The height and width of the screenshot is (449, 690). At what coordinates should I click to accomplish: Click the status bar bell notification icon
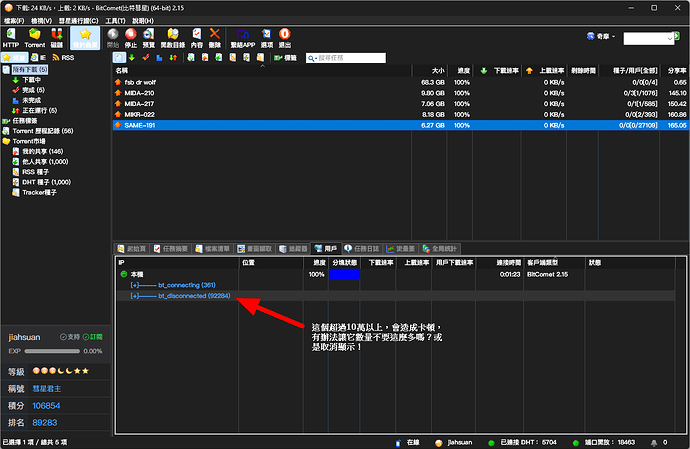654,442
